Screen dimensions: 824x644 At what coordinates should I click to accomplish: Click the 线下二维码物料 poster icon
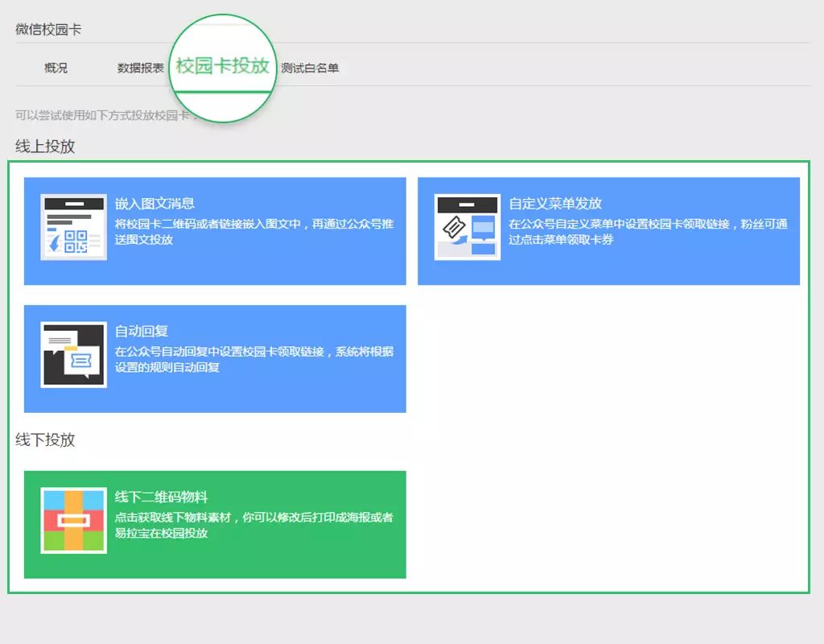(73, 521)
